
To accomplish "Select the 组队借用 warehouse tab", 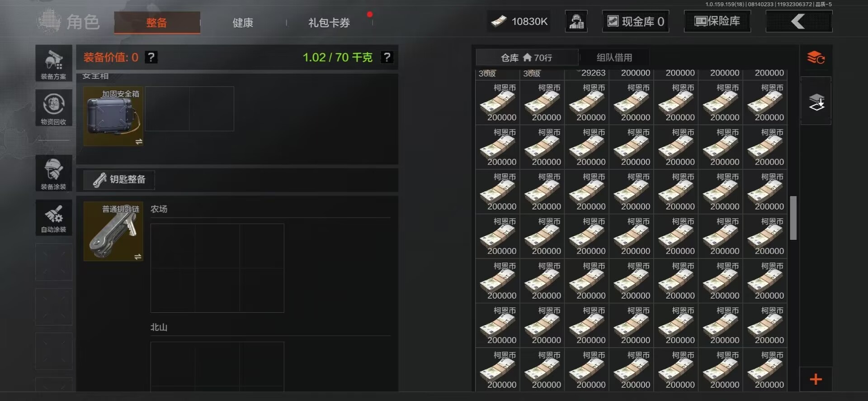I will (614, 57).
